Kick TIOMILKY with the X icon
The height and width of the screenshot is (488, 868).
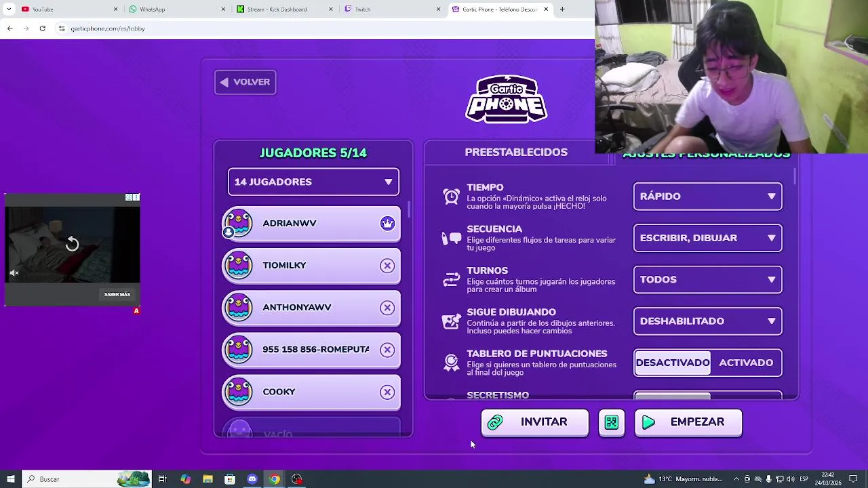387,266
